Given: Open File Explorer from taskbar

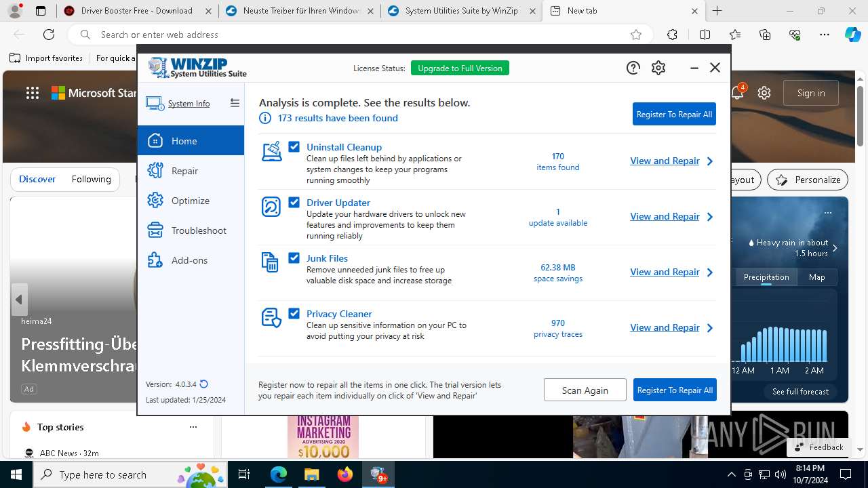Looking at the screenshot, I should pos(311,474).
